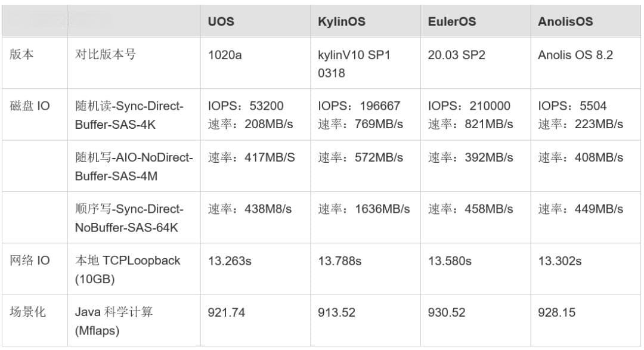Click the KylinOS column header
This screenshot has height=350, width=644.
365,21
